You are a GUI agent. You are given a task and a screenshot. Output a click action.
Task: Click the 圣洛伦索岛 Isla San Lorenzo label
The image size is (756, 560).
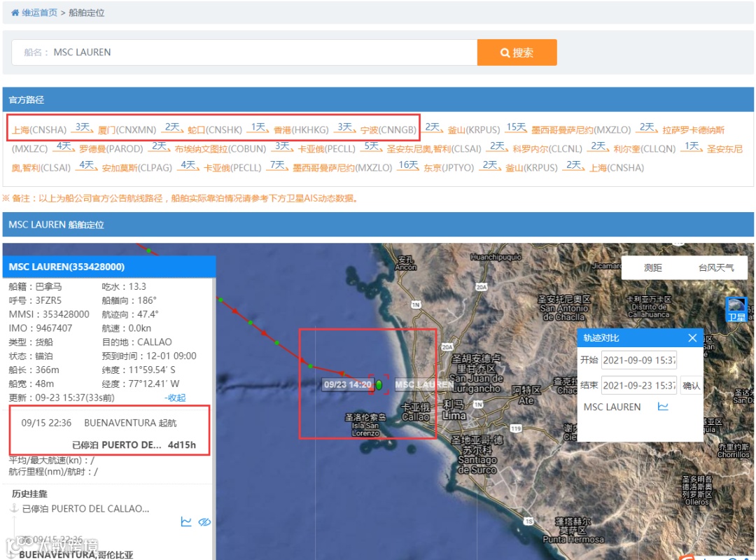coord(365,424)
